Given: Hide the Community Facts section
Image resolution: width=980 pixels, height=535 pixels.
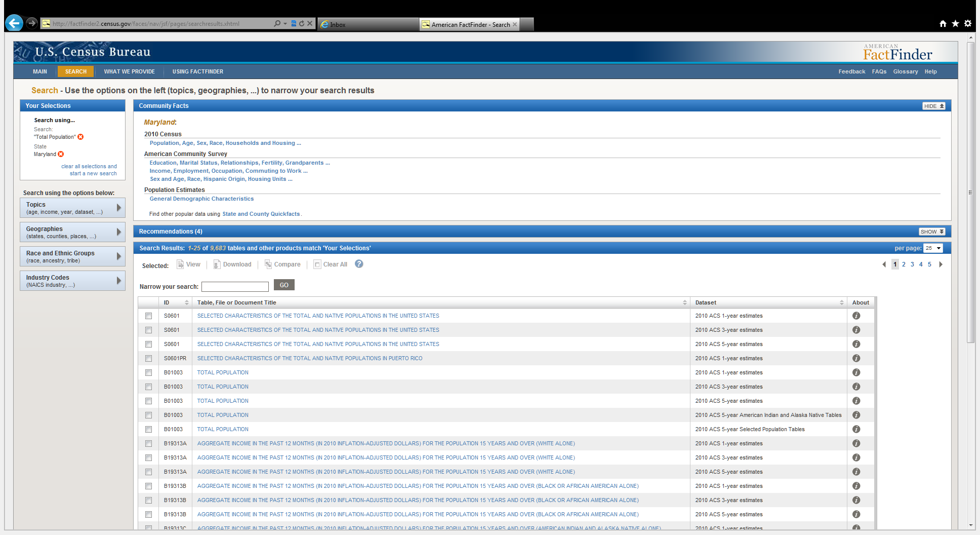Looking at the screenshot, I should (x=933, y=106).
